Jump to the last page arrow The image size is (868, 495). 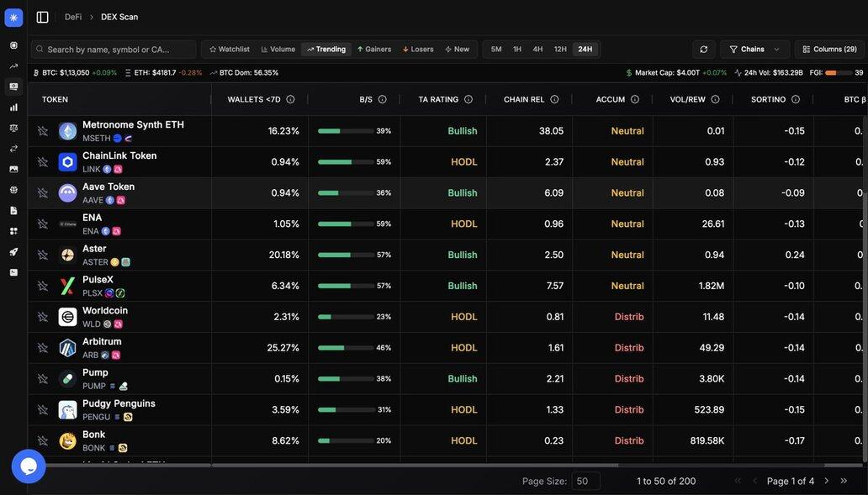click(x=844, y=481)
